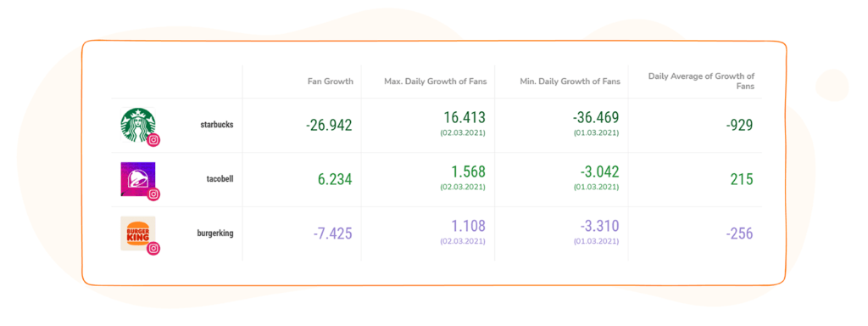The width and height of the screenshot is (868, 326).
Task: Select the starbucks profile name
Action: (217, 125)
